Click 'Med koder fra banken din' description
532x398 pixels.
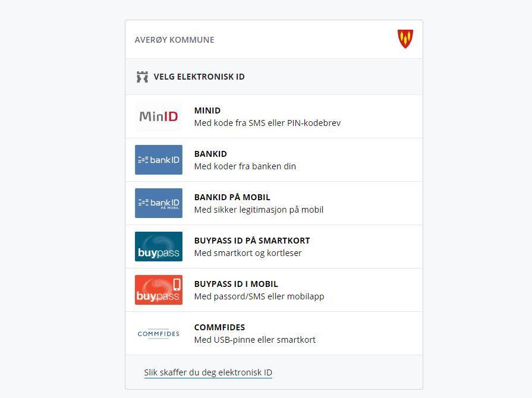coord(245,166)
